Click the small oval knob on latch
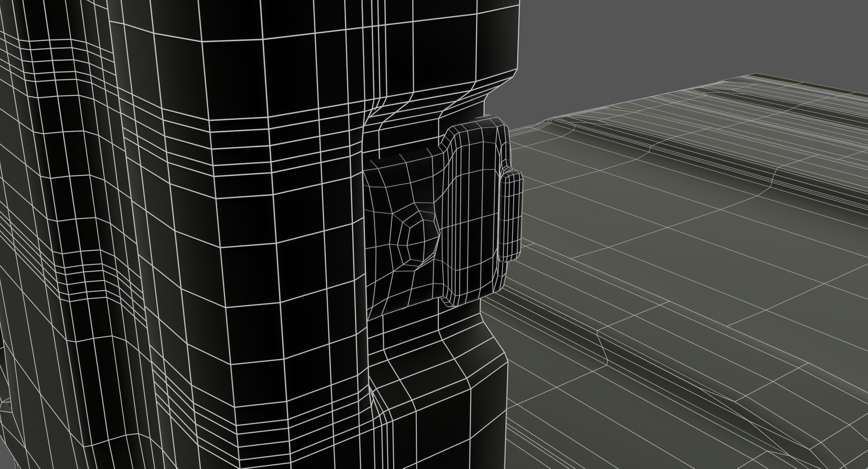This screenshot has height=469, width=868. [x=511, y=214]
